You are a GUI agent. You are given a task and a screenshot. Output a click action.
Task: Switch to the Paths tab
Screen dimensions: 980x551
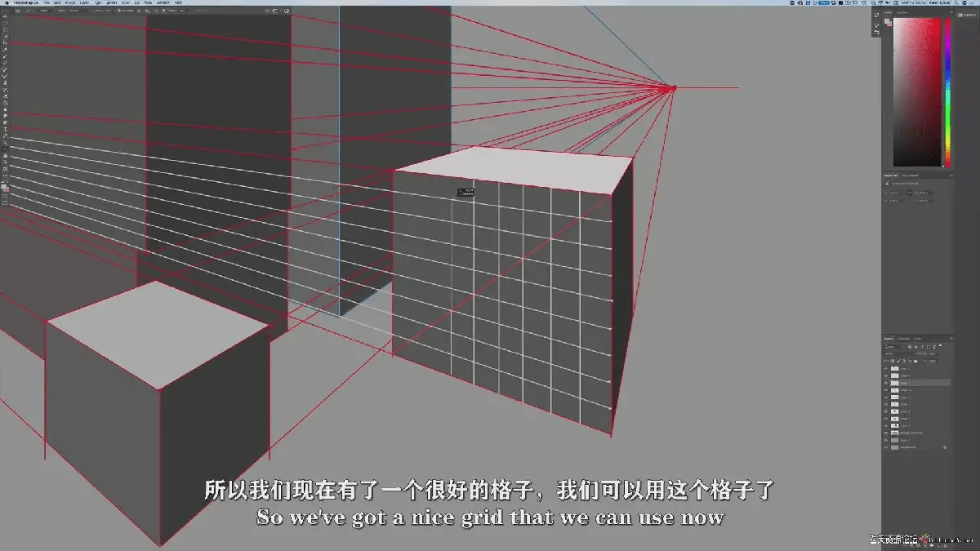918,338
